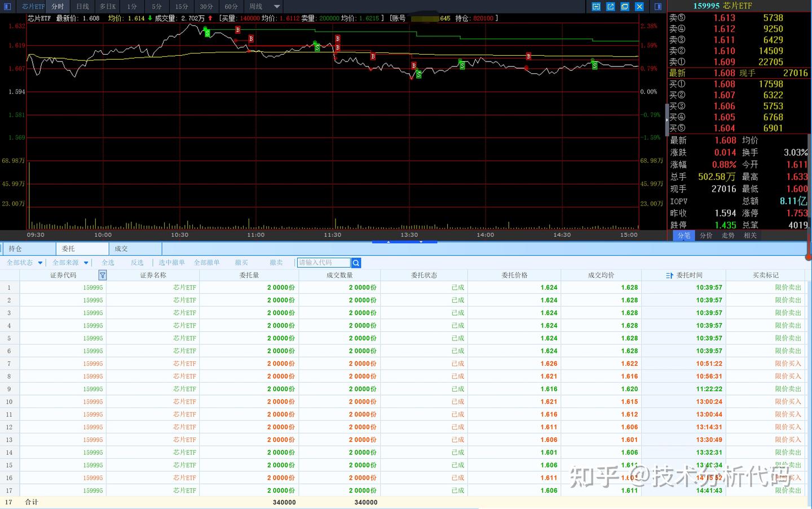Click 全选 to select all orders
Image resolution: width=812 pixels, height=509 pixels.
[108, 263]
